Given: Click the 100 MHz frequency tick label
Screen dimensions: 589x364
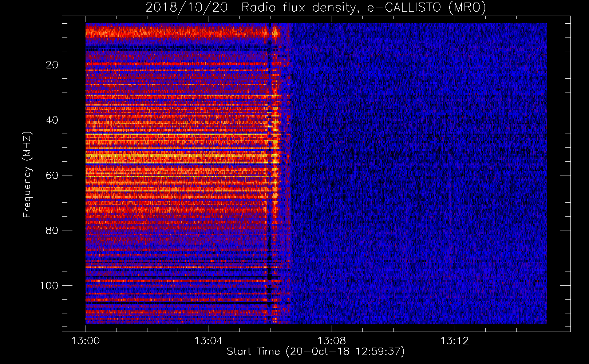Looking at the screenshot, I should [49, 286].
